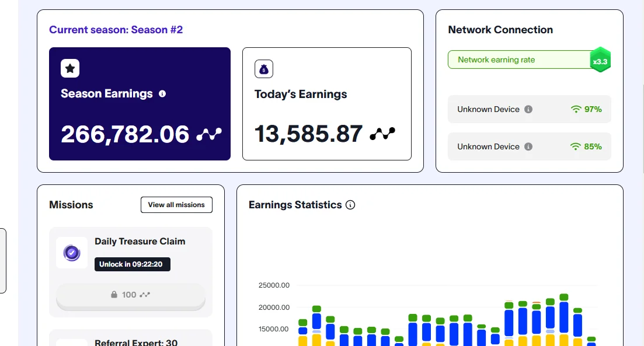
Task: Click the Current season: Season #2 heading
Action: 116,30
